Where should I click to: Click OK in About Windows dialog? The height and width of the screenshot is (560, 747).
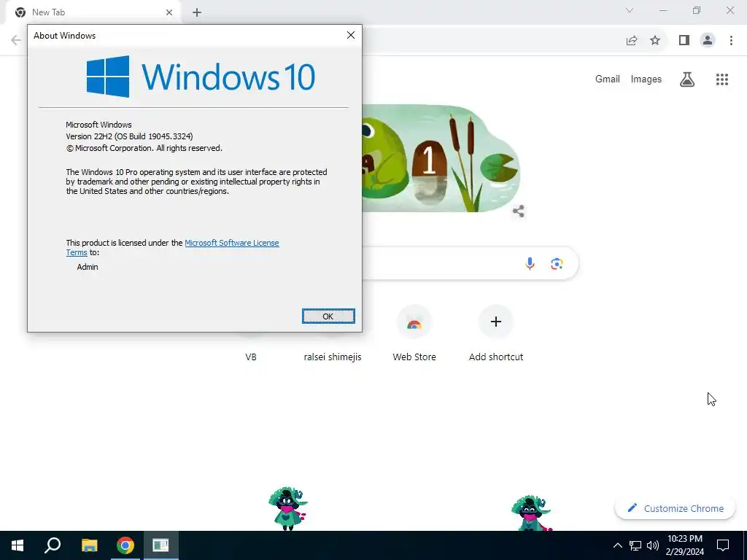[328, 316]
